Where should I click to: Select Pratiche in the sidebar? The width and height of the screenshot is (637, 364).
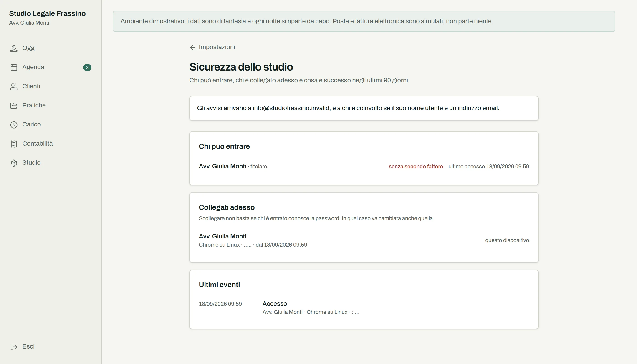pyautogui.click(x=51, y=106)
